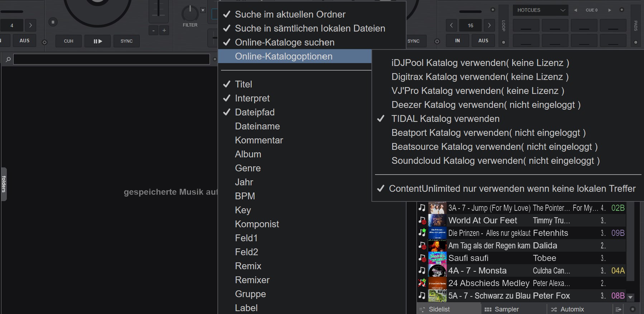Go to next CUE with right arrow
Image resolution: width=644 pixels, height=314 pixels.
click(610, 10)
